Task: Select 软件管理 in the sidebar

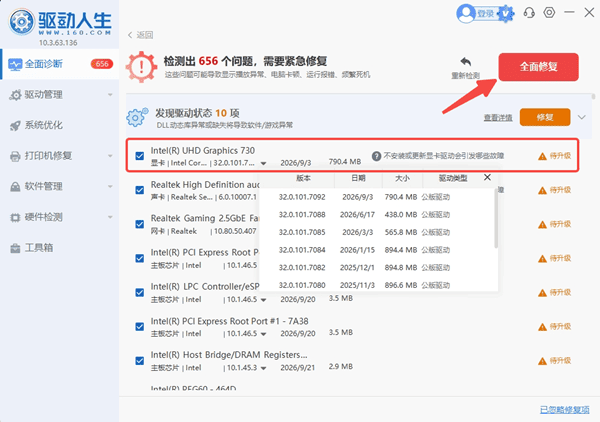Action: tap(60, 186)
